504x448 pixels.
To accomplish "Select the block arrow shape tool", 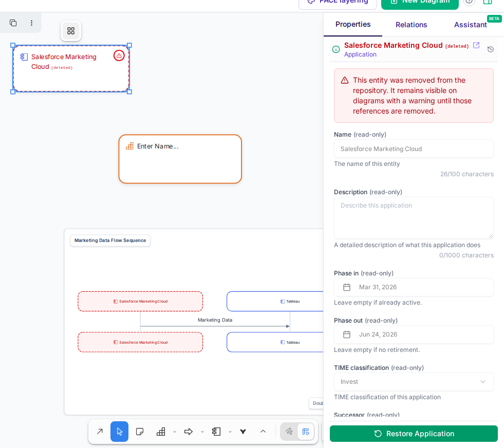I will point(189,431).
